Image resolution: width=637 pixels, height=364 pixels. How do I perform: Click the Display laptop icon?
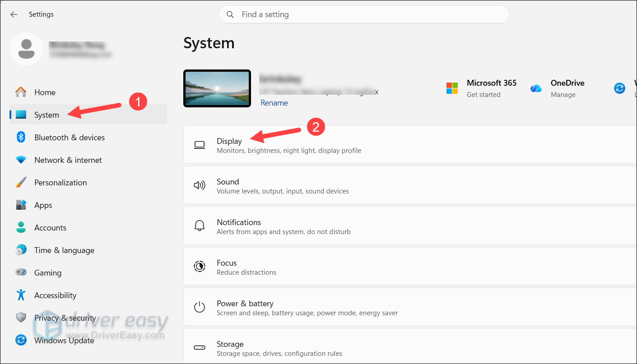click(x=200, y=145)
